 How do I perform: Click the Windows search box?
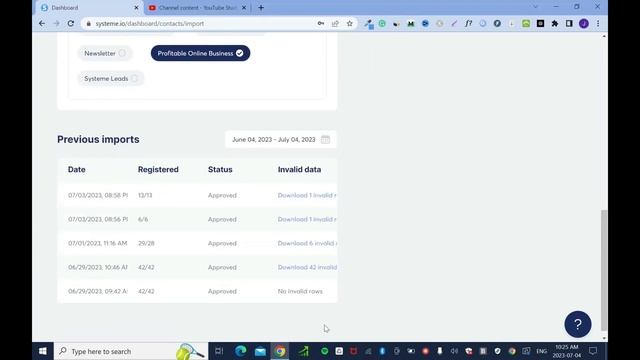(x=131, y=351)
